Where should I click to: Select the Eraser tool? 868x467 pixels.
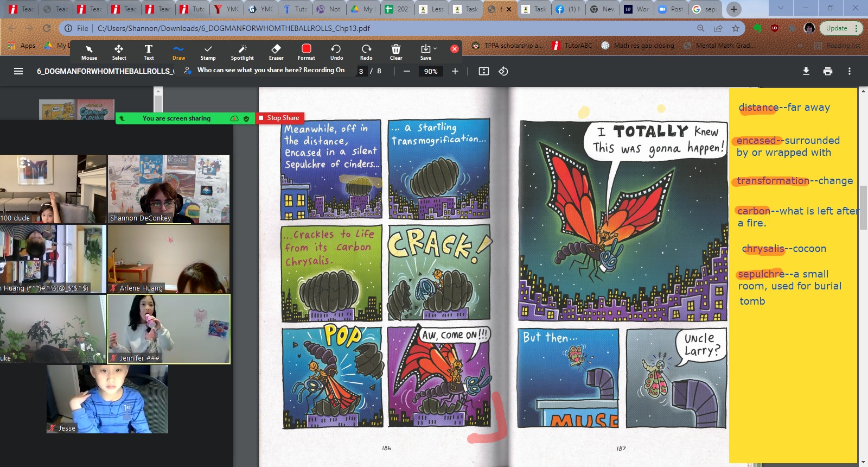(276, 52)
